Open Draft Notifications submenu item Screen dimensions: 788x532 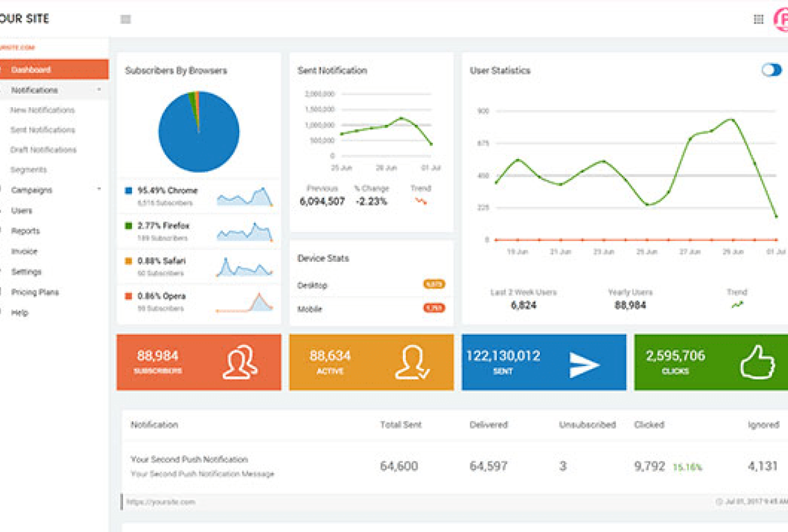click(43, 150)
